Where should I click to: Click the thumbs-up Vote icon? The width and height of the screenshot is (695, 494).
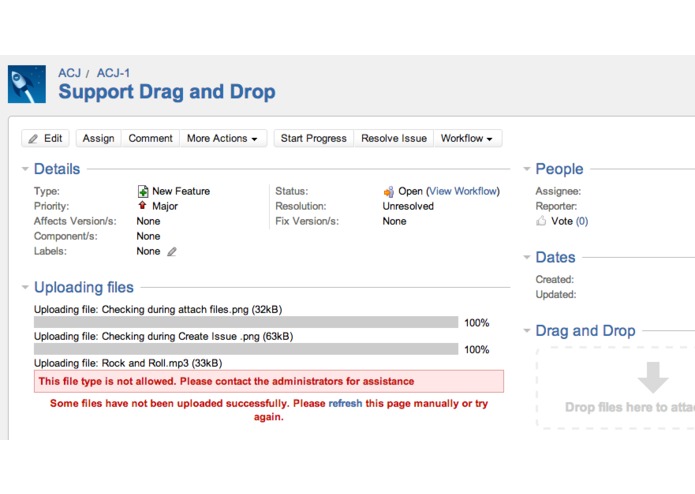point(541,220)
